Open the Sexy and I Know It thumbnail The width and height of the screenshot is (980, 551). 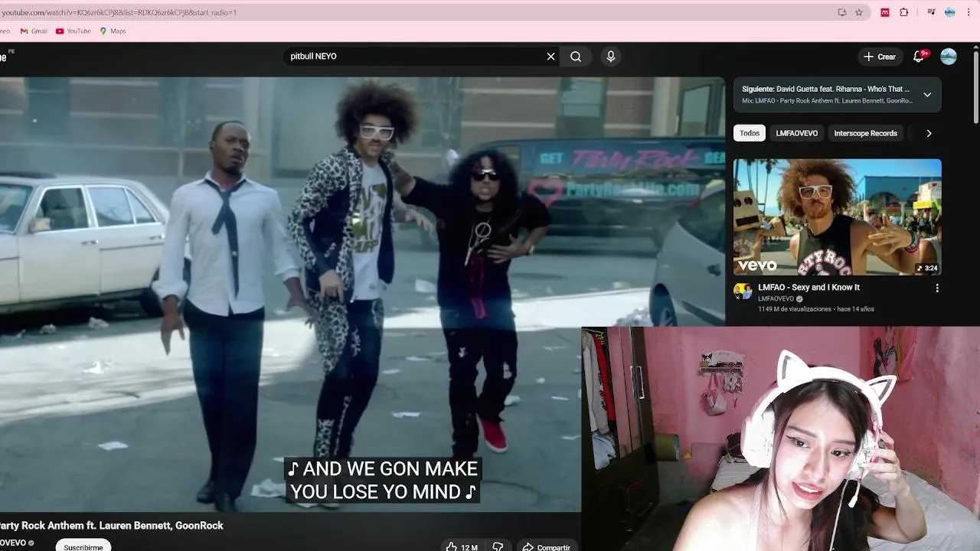click(x=838, y=217)
